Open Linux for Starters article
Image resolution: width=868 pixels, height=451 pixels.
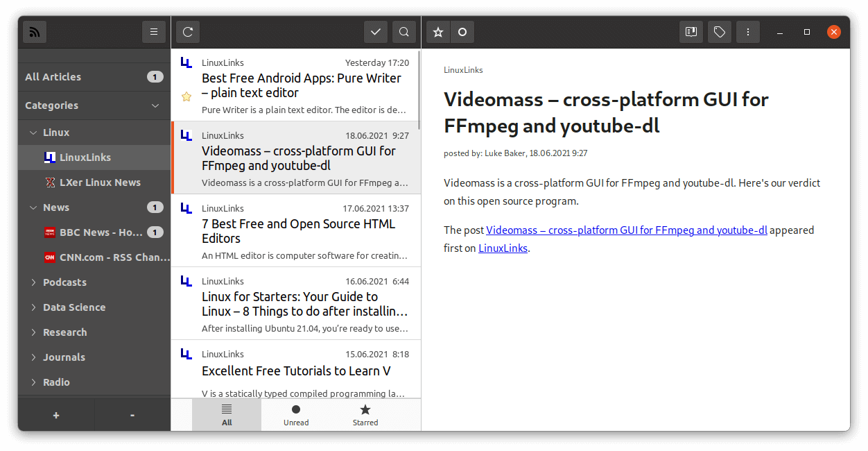point(295,303)
